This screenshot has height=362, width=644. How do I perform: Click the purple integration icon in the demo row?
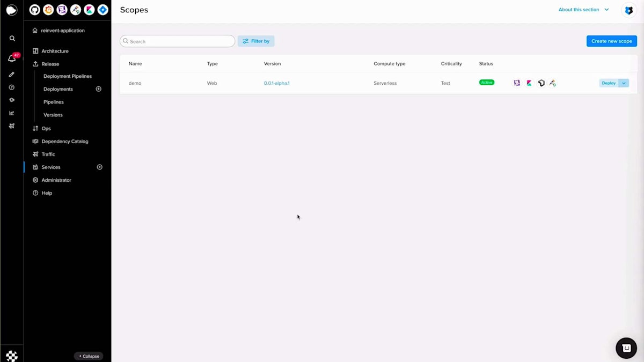pos(517,83)
